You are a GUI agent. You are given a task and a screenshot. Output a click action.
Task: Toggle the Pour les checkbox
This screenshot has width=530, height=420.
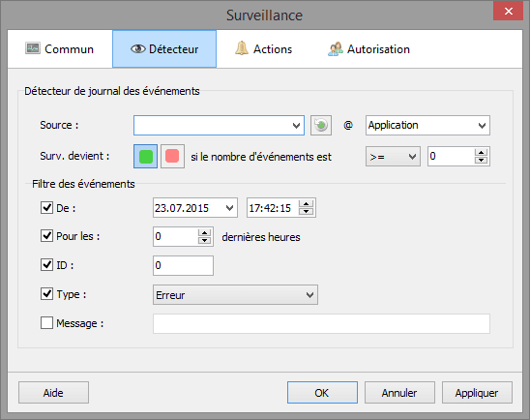[x=46, y=236]
